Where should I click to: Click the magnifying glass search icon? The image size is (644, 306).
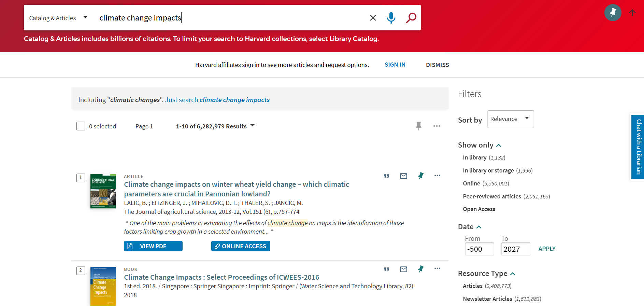(411, 18)
